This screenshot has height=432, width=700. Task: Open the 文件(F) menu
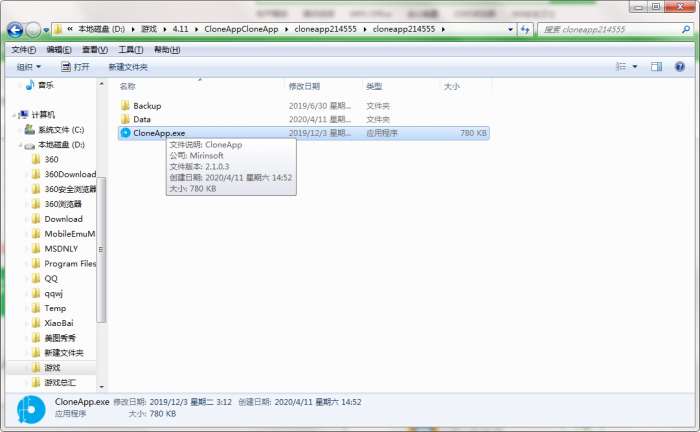(x=23, y=50)
